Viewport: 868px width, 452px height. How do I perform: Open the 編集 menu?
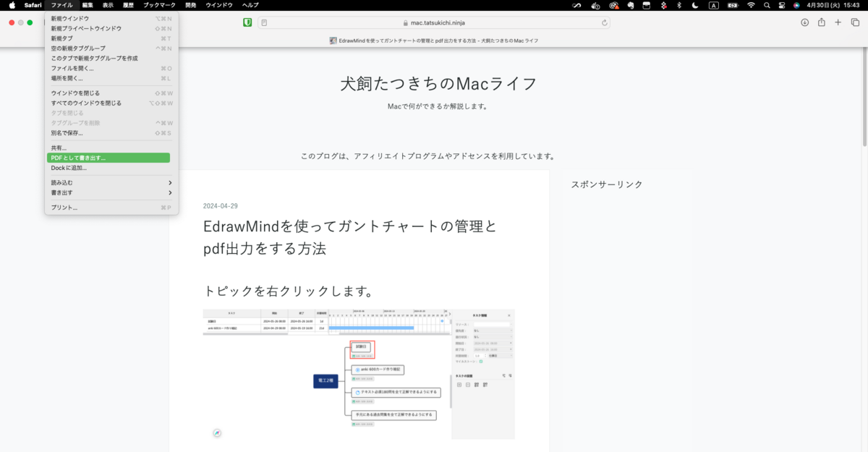(88, 5)
